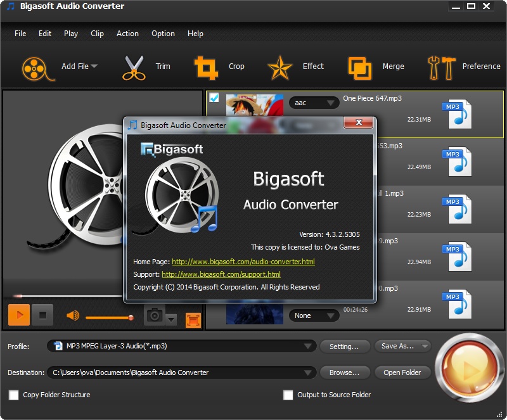Enable Copy Folder Structure checkbox
This screenshot has width=507, height=420.
tap(13, 395)
